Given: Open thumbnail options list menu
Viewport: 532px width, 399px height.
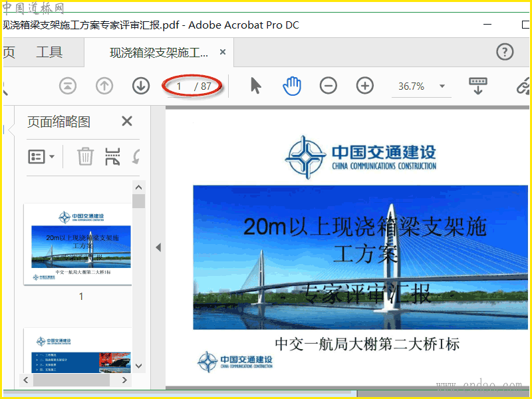Looking at the screenshot, I should (41, 157).
